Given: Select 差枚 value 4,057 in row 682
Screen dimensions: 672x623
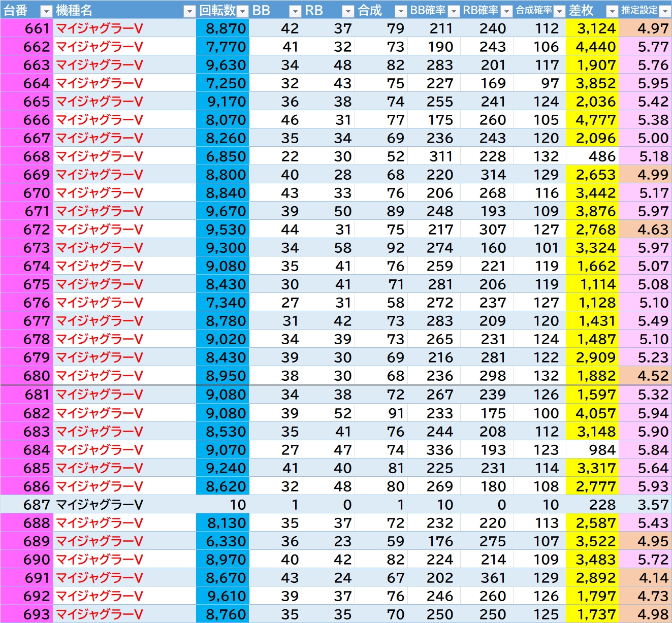Looking at the screenshot, I should click(x=592, y=413).
